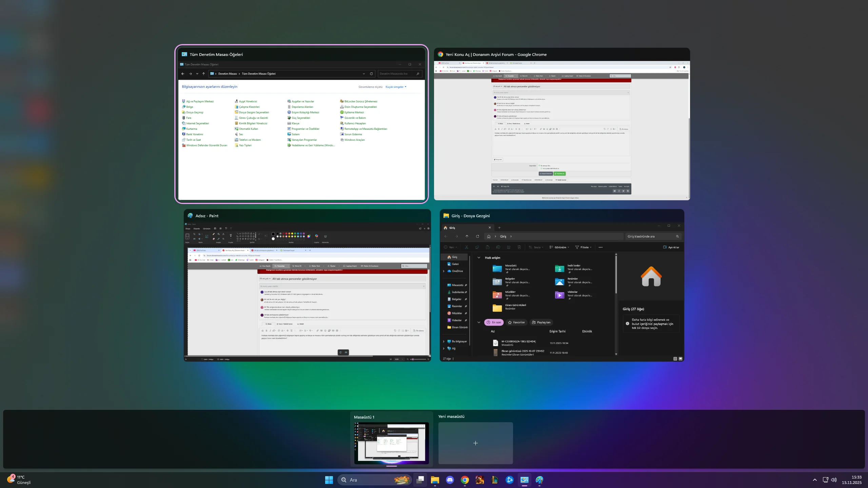868x488 pixels.
Task: Open the Windows Start menu
Action: (329, 480)
